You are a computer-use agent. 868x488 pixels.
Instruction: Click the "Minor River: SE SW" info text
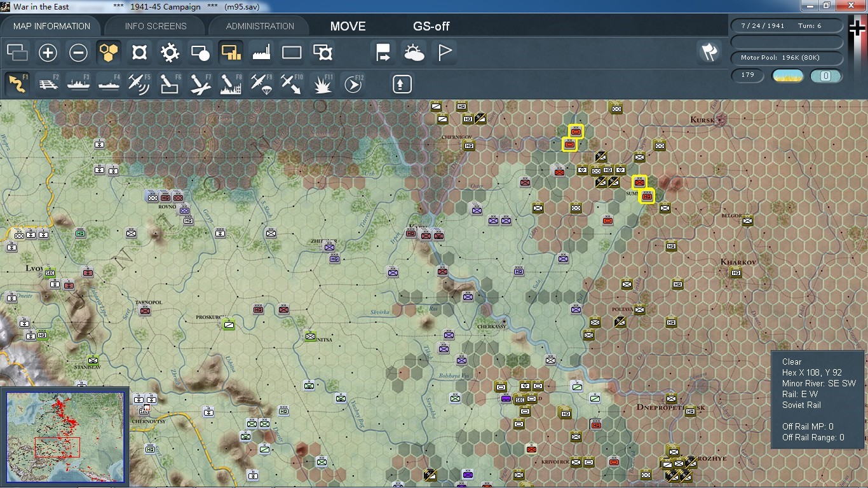point(819,383)
